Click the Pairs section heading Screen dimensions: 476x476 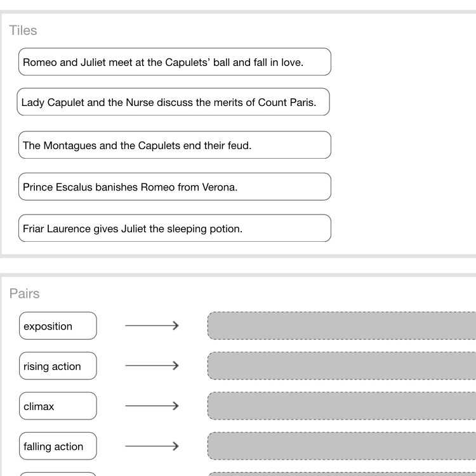25,293
